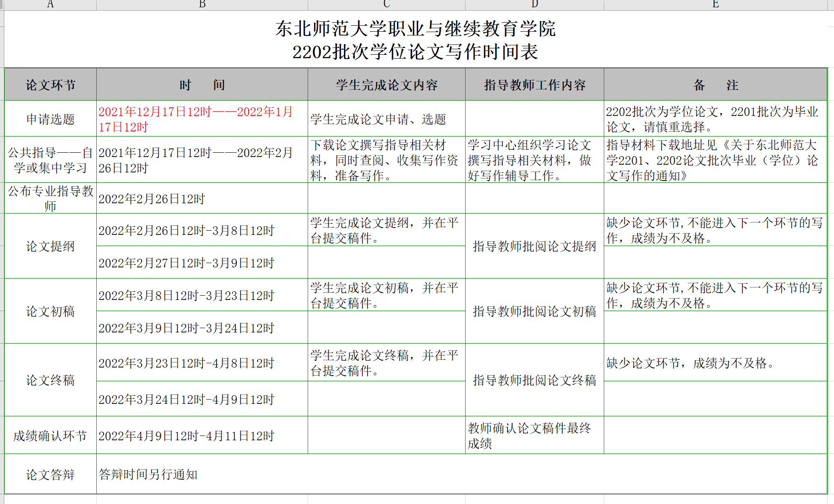Select the 申请选题 cell
834x504 pixels.
pyautogui.click(x=50, y=119)
